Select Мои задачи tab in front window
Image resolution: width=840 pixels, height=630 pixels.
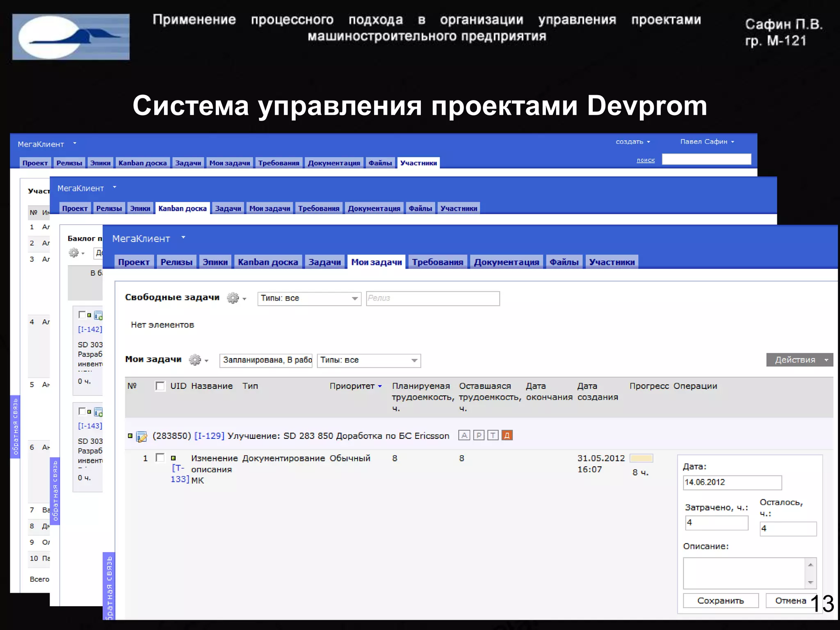(377, 262)
